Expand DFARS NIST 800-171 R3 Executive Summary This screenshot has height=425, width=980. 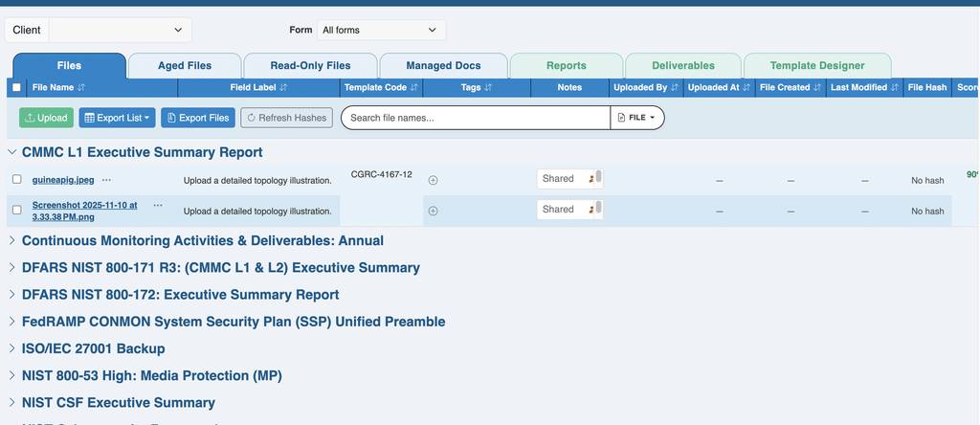point(11,267)
